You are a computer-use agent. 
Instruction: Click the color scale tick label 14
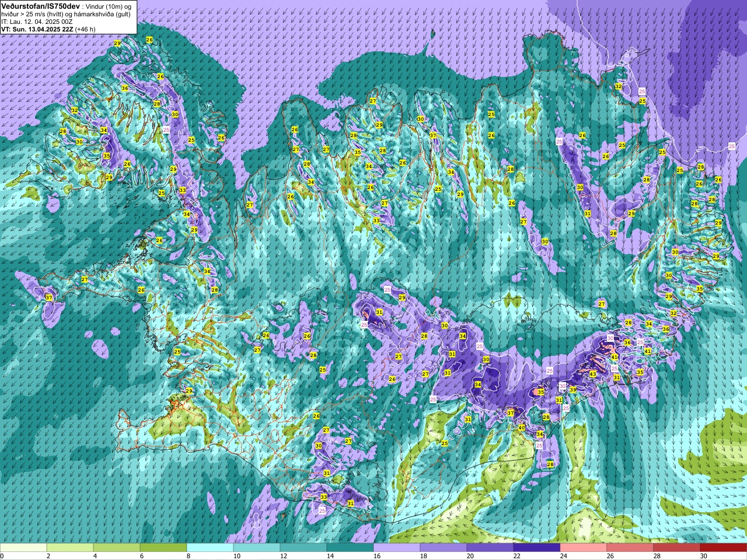click(330, 556)
